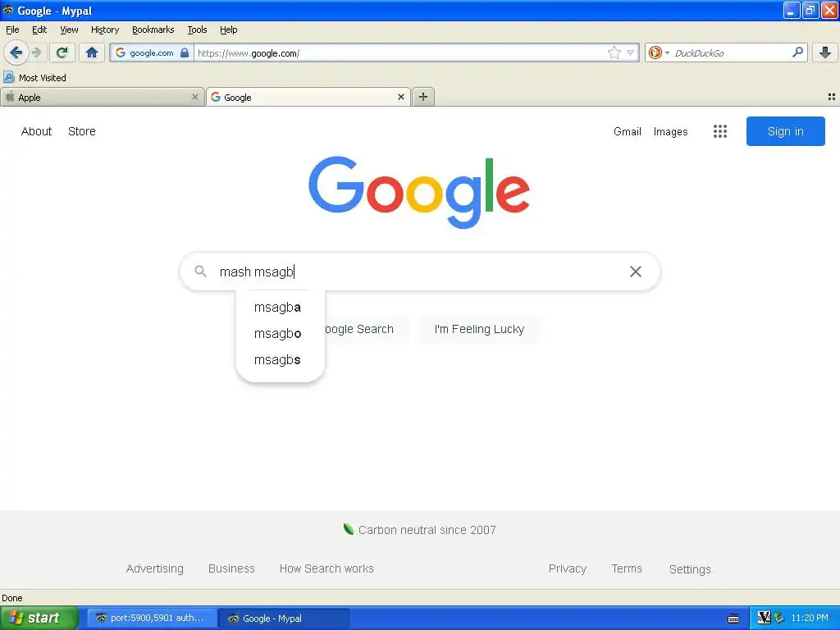The image size is (840, 630).
Task: Switch to the port:5900,5901 taskbar window
Action: (152, 618)
